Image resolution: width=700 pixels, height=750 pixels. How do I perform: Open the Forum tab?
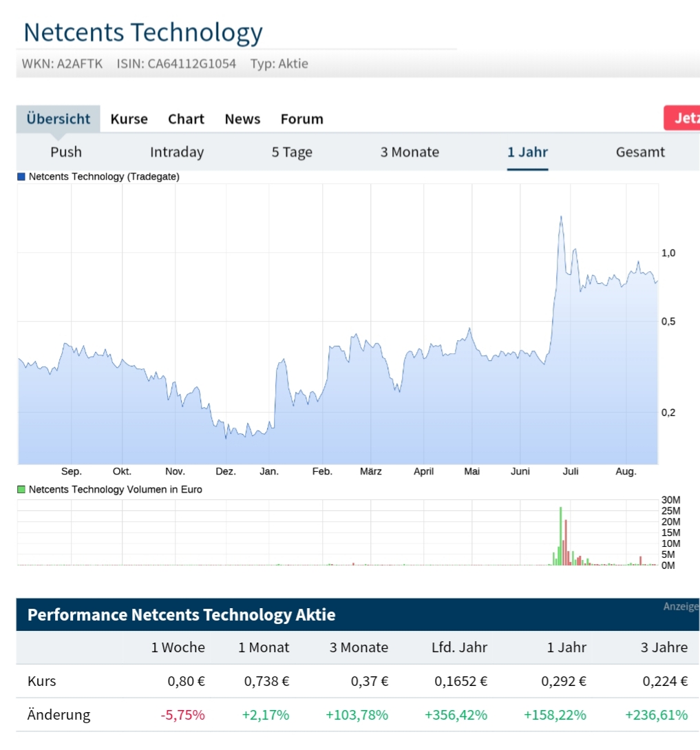(301, 118)
